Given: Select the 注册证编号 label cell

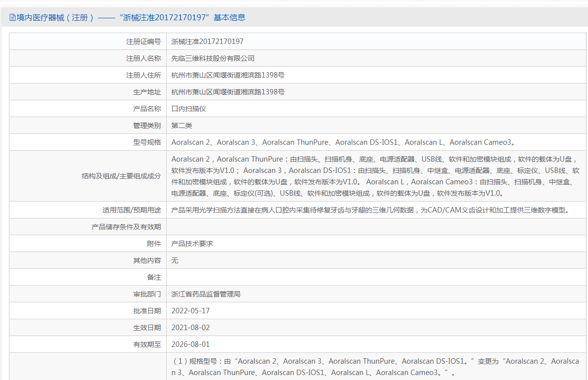Looking at the screenshot, I should click(143, 42).
